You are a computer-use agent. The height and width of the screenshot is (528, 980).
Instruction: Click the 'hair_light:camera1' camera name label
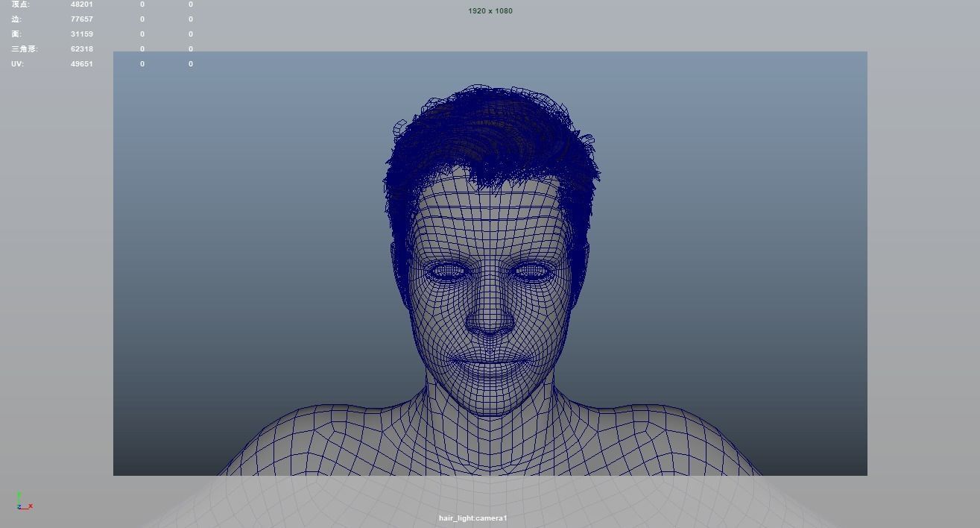point(472,518)
